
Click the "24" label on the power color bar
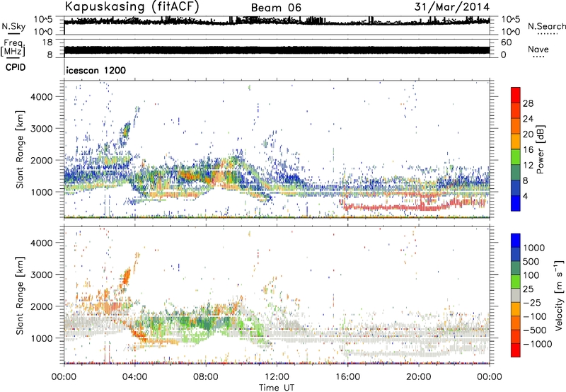click(x=528, y=119)
